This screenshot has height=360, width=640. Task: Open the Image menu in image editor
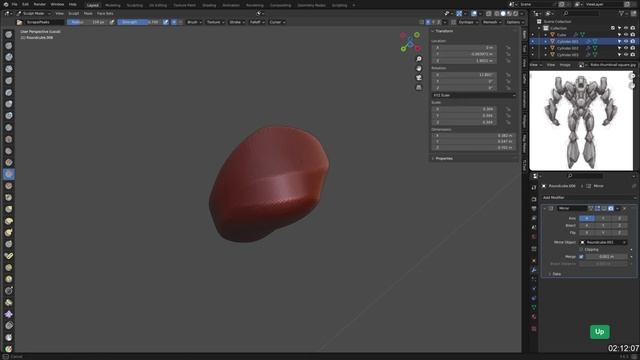(565, 65)
